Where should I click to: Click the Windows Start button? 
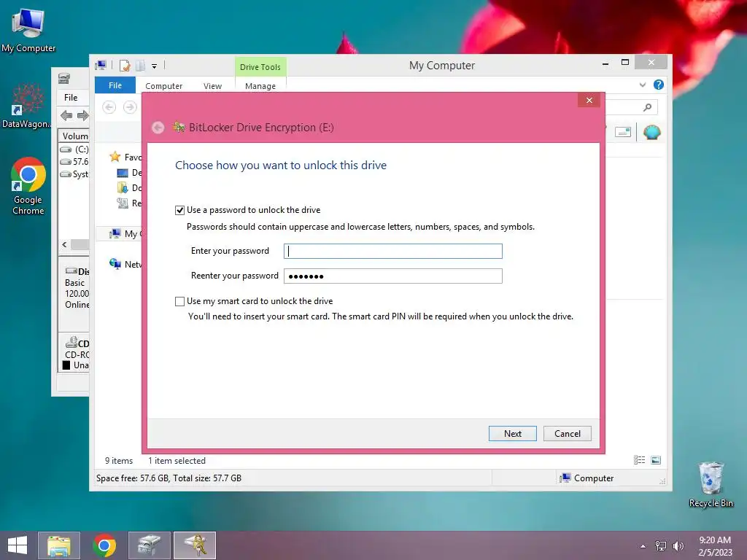tap(18, 545)
